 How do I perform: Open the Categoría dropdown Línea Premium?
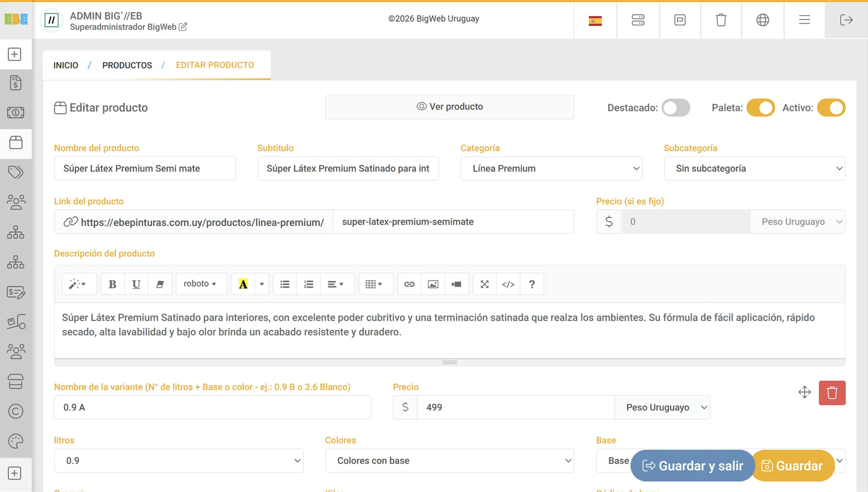551,169
